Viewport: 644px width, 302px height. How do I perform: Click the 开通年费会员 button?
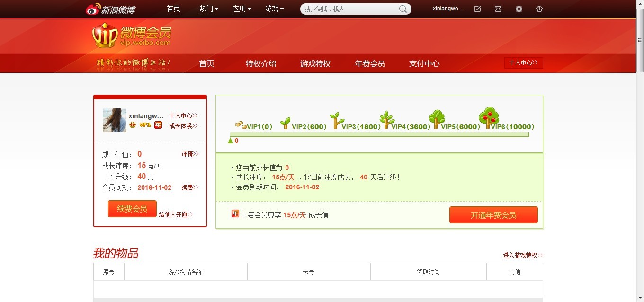(x=493, y=215)
